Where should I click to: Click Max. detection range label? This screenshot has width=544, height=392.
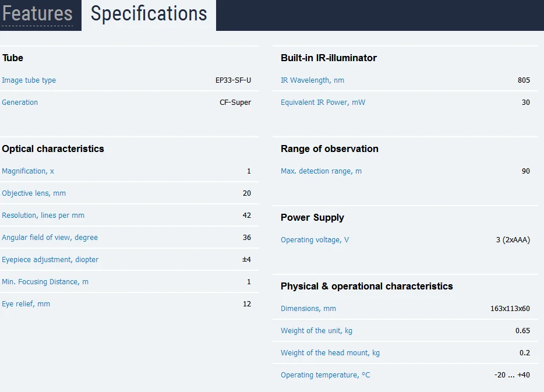(321, 171)
